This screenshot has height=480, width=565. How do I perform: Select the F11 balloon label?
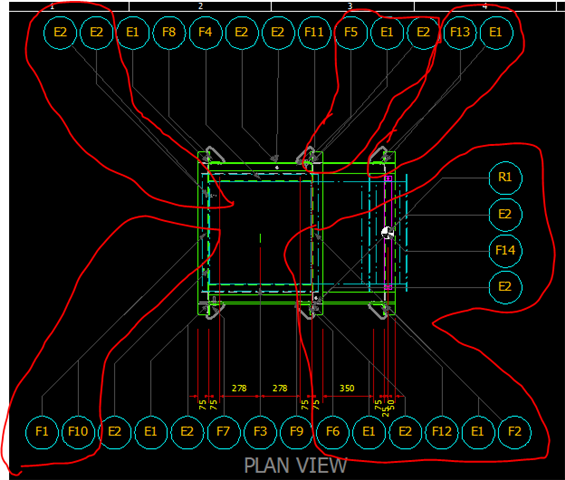(x=314, y=32)
